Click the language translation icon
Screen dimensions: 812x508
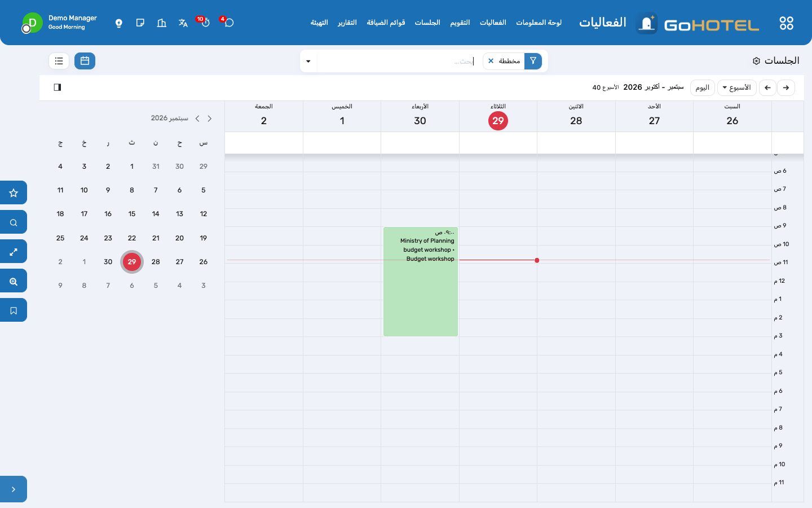click(x=183, y=23)
